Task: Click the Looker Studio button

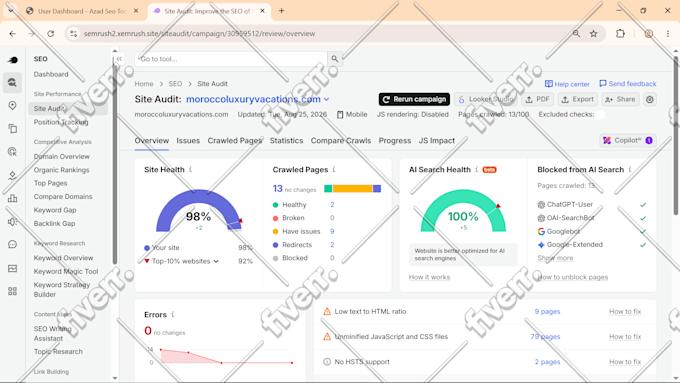Action: coord(486,99)
